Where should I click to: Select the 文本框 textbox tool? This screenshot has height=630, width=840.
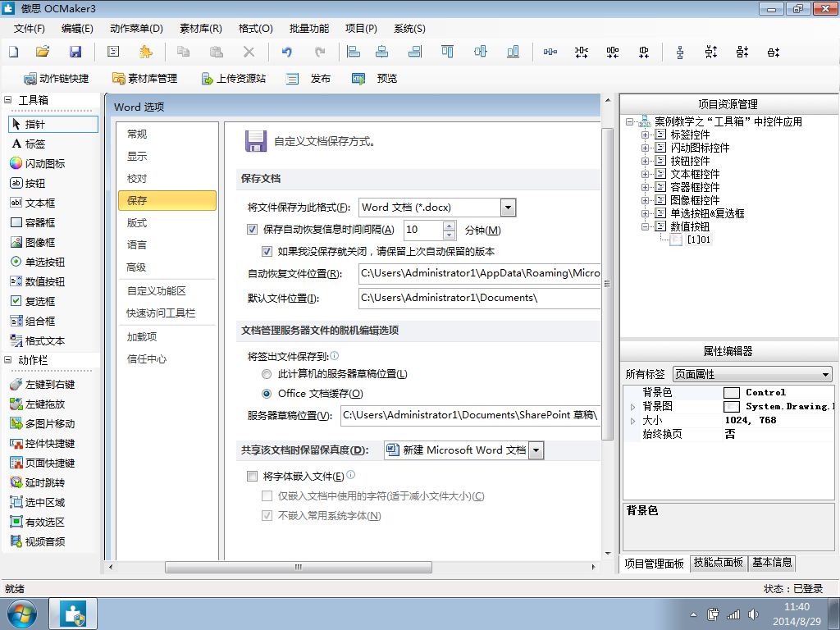(33, 203)
